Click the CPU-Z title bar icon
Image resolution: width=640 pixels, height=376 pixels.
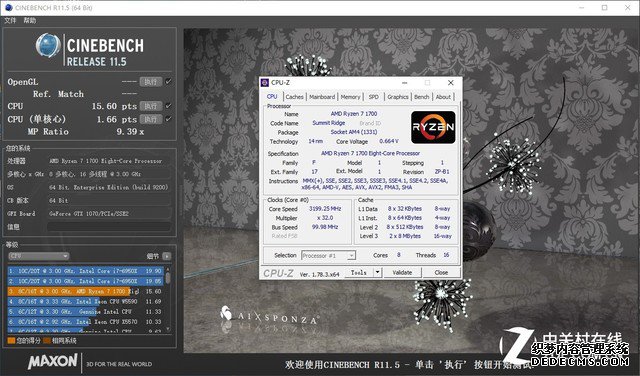click(x=264, y=82)
